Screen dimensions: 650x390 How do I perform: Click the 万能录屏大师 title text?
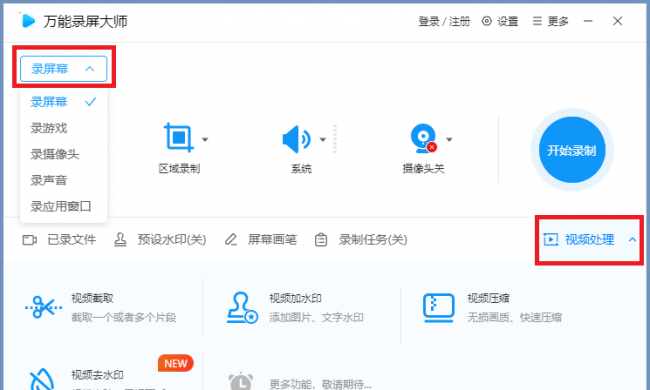pos(85,21)
